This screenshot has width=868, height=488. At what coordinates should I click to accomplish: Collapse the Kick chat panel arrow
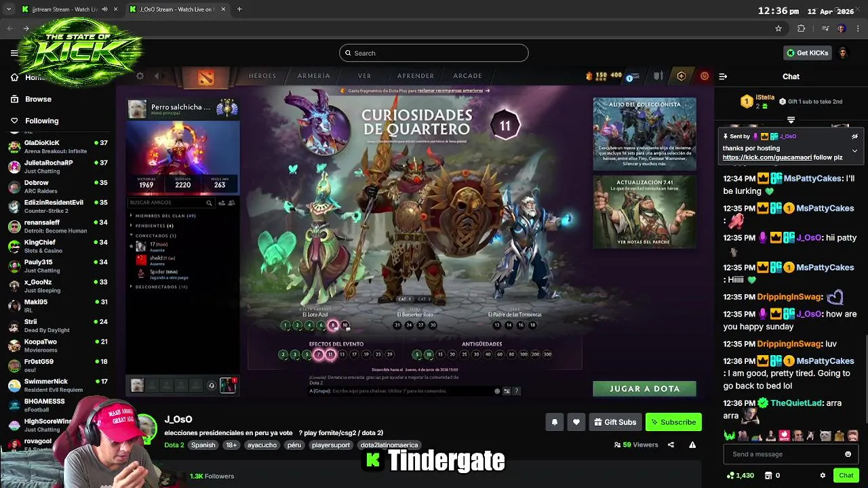point(723,77)
